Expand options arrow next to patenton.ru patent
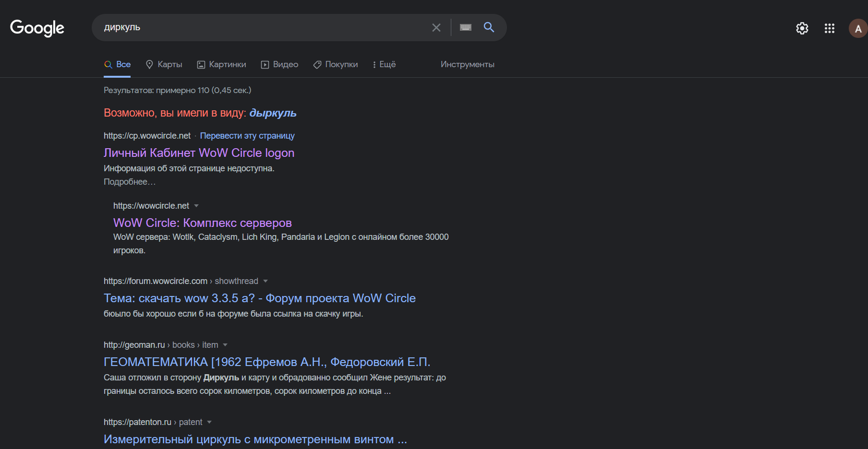 point(209,422)
